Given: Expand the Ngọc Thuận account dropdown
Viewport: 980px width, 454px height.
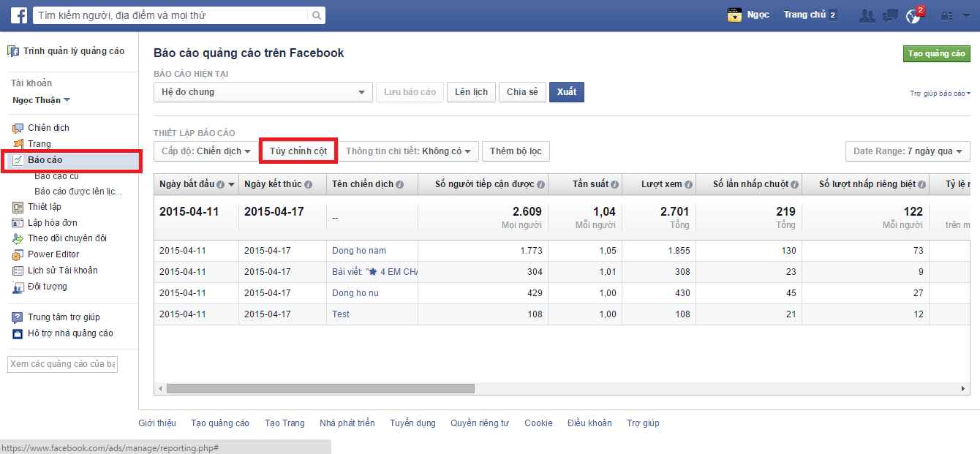Looking at the screenshot, I should [x=41, y=100].
